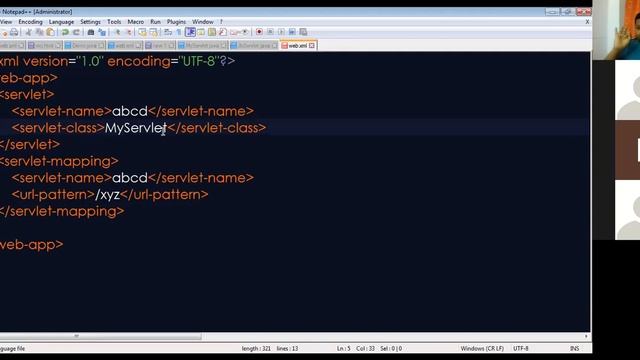The width and height of the screenshot is (640, 360).
Task: Click the Print toolbar icon
Action: click(x=14, y=32)
